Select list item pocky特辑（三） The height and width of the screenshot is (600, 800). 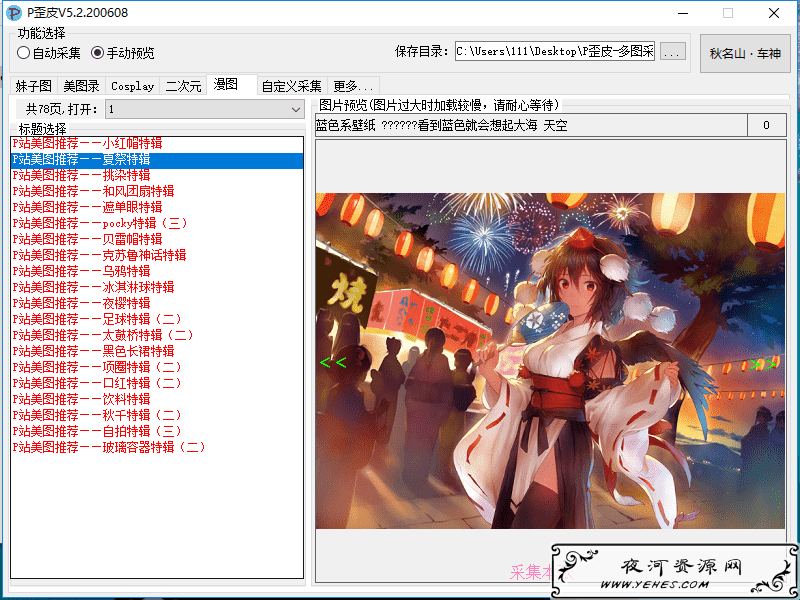157,223
